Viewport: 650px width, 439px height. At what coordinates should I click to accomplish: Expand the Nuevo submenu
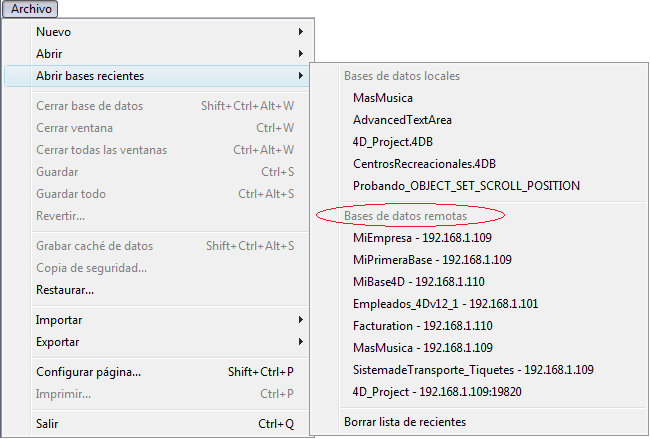pyautogui.click(x=54, y=32)
